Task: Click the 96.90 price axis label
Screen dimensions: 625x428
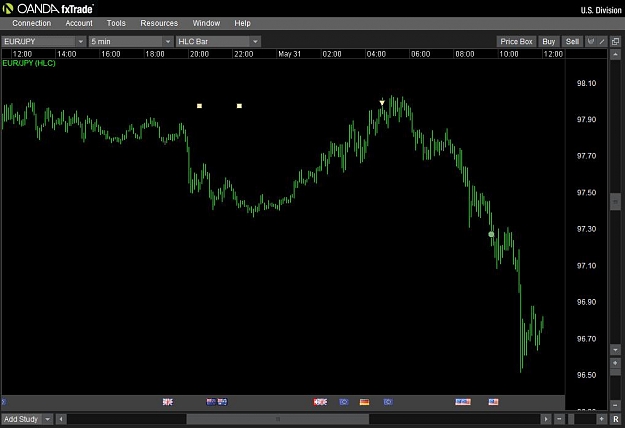Action: point(586,302)
